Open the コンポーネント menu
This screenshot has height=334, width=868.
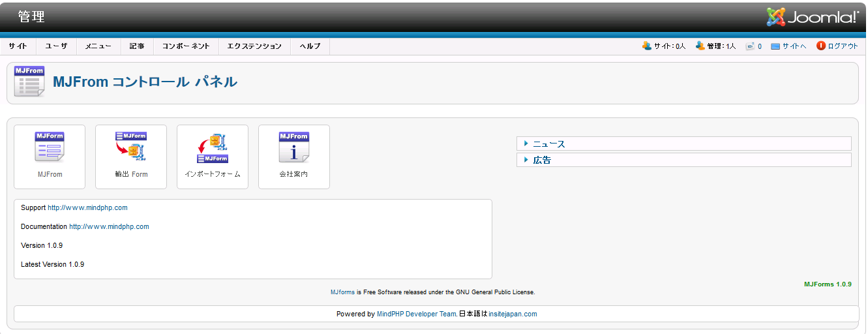186,46
